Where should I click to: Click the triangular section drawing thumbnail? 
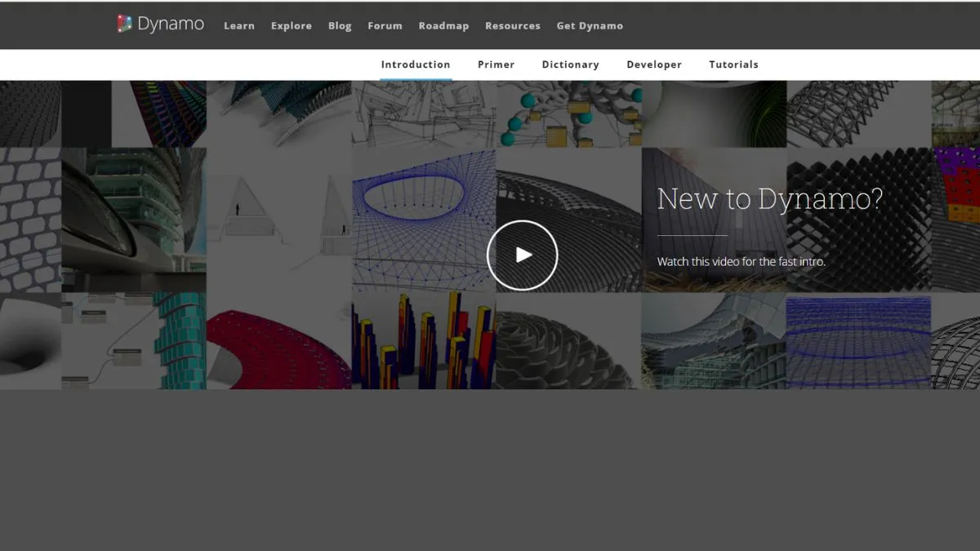click(x=279, y=220)
